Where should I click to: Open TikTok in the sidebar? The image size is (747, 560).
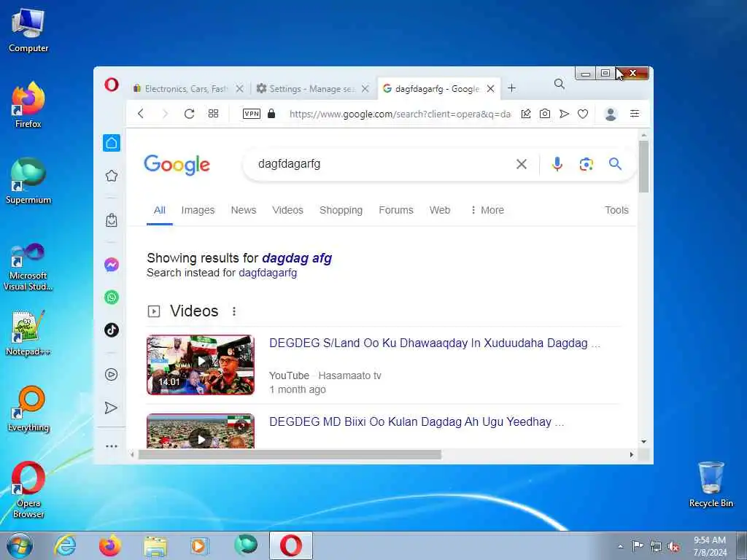point(112,330)
